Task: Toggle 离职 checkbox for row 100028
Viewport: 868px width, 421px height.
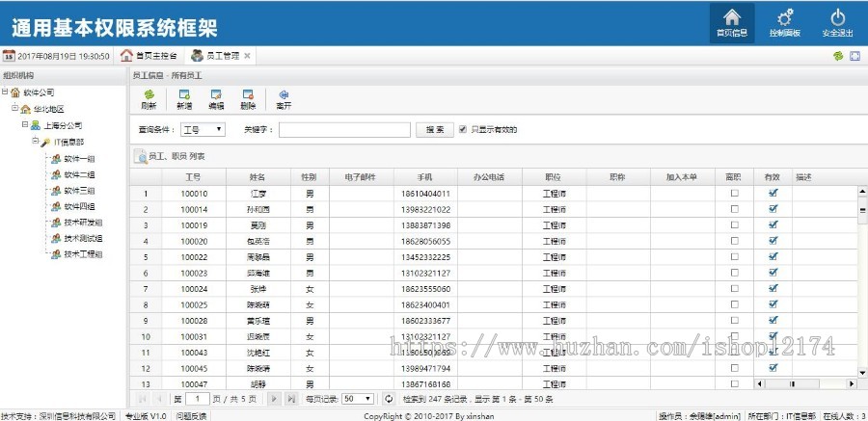Action: pos(734,320)
